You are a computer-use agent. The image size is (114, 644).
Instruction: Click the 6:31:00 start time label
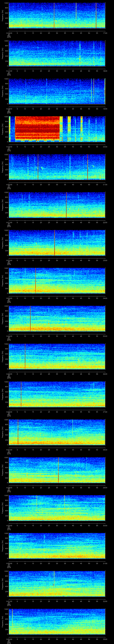9,601
